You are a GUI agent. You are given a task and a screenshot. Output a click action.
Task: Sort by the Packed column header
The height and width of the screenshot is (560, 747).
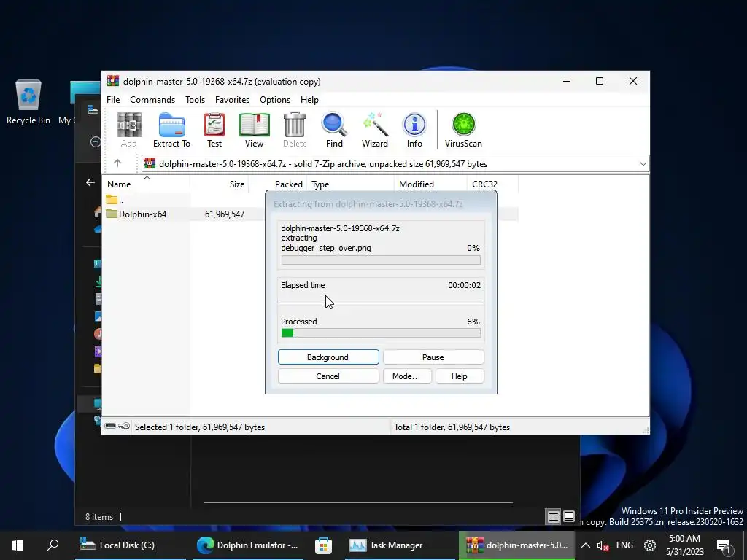[x=277, y=184]
